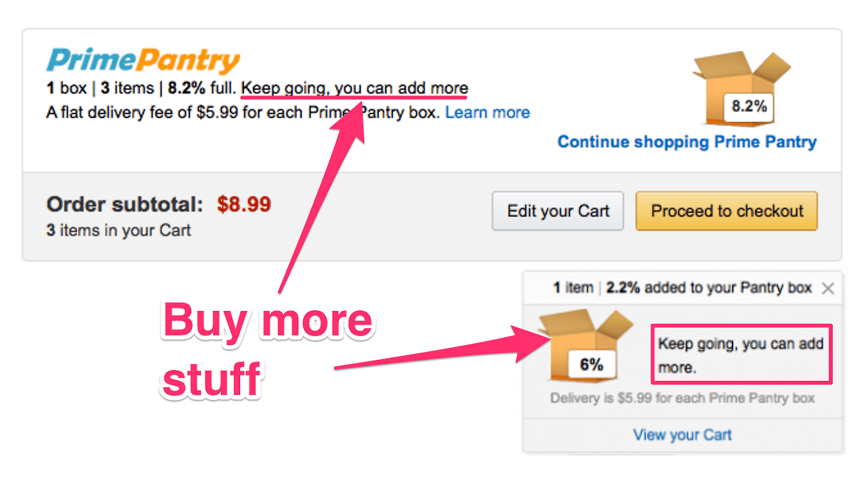
Task: Click the 6% fill label inside the popup box
Action: pyautogui.click(x=592, y=364)
